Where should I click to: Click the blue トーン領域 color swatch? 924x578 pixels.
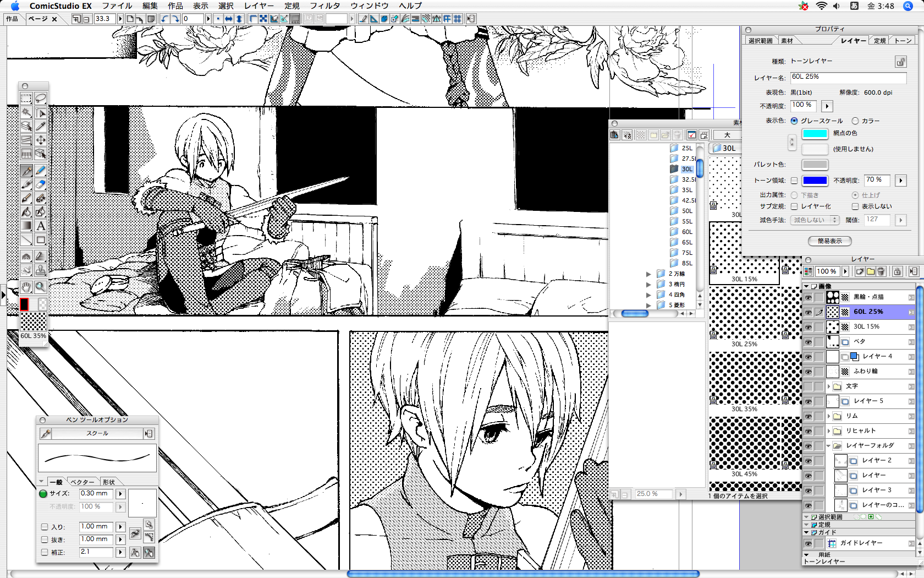click(815, 181)
